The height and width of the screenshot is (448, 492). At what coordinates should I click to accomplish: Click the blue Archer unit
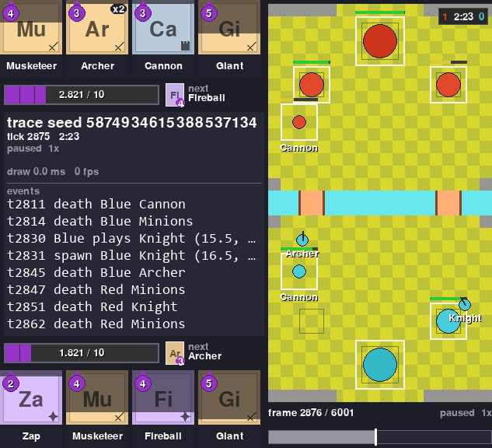[x=302, y=240]
